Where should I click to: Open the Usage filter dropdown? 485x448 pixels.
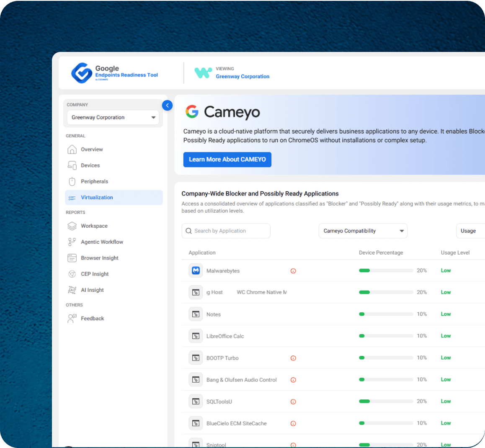click(x=470, y=231)
